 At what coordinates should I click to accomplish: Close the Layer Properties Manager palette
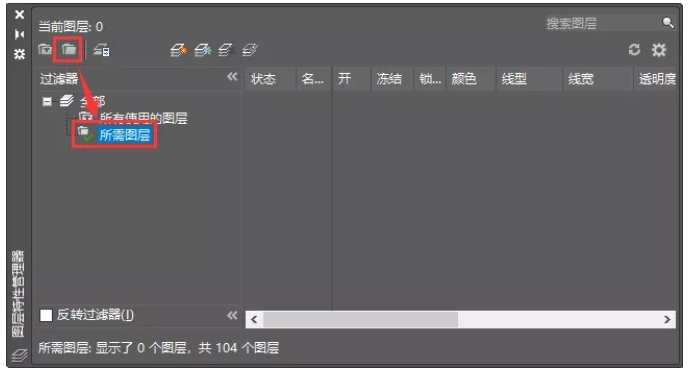(19, 15)
